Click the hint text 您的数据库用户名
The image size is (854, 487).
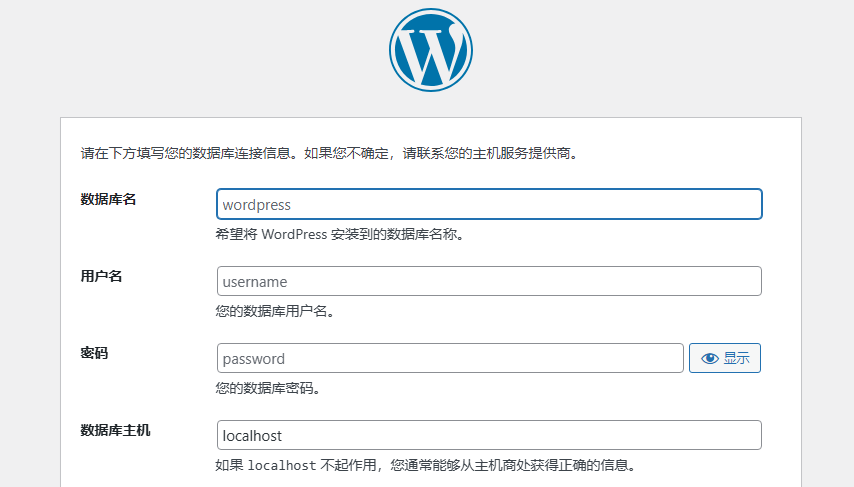click(x=274, y=311)
